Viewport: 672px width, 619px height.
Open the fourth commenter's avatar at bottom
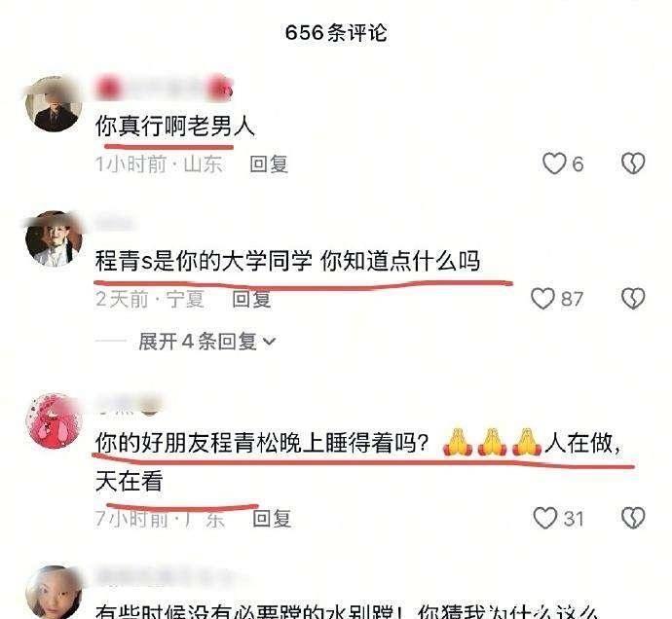pos(54,594)
